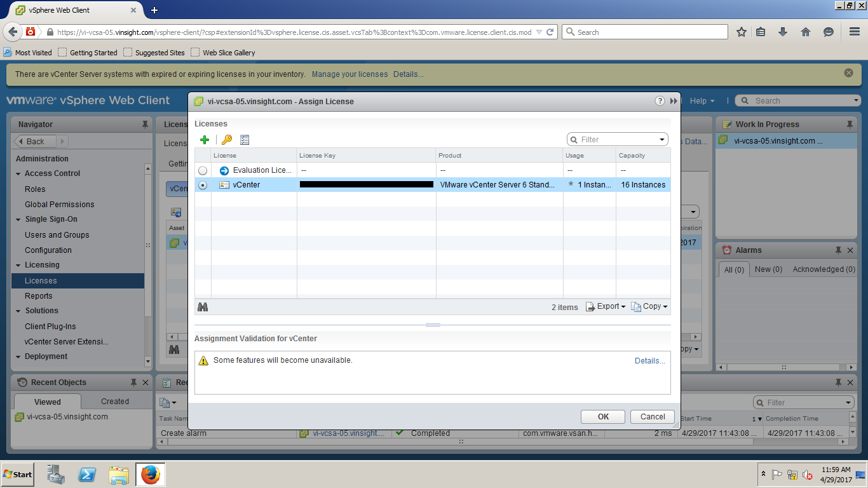868x488 pixels.
Task: Open Client Plug-Ins in the Navigator
Action: click(50, 327)
